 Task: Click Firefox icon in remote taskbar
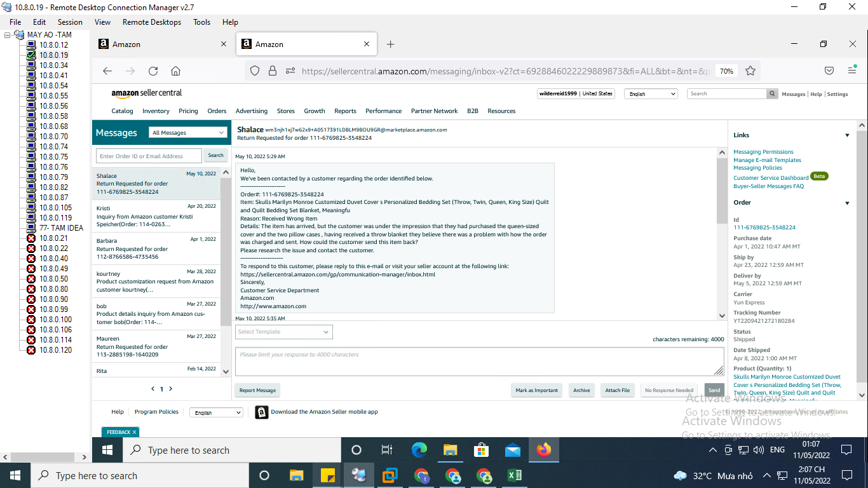coord(544,450)
